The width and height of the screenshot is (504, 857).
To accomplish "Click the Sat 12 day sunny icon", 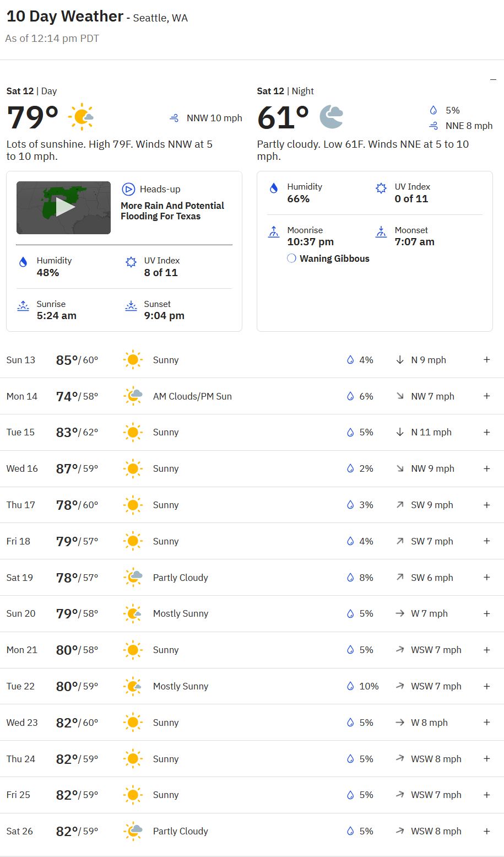I will [x=80, y=117].
